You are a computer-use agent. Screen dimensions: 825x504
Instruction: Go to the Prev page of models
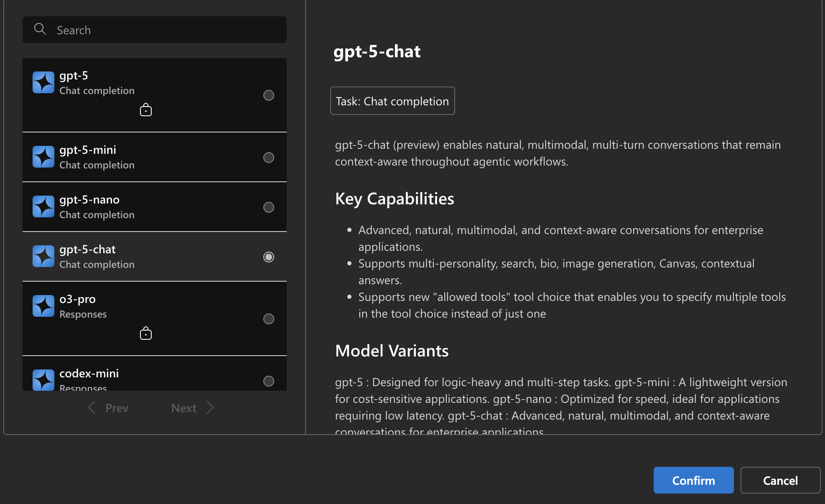(117, 408)
